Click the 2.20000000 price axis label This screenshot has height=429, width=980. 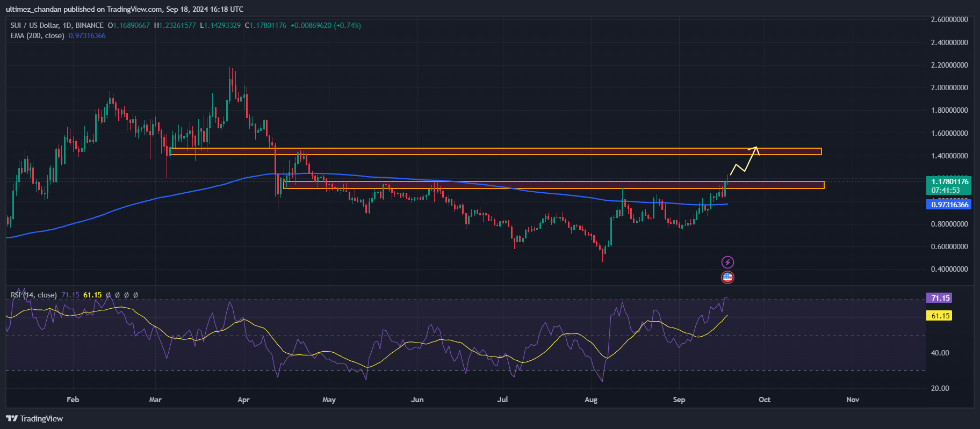[949, 65]
